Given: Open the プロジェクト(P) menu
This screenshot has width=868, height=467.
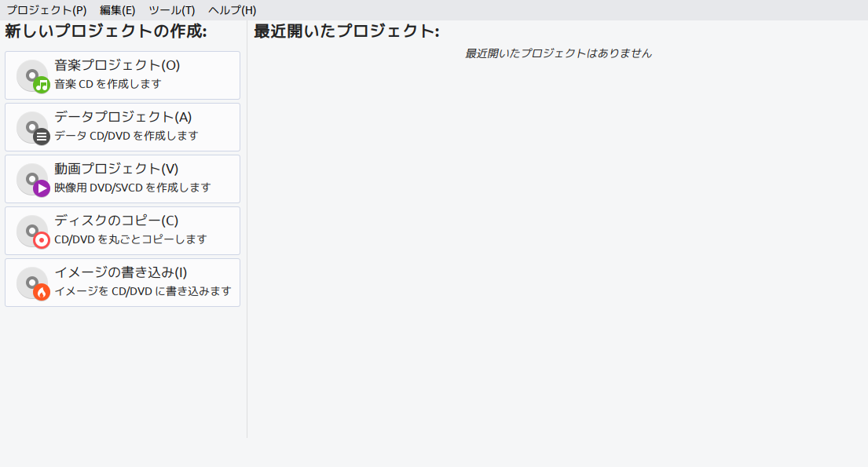Looking at the screenshot, I should (x=46, y=10).
